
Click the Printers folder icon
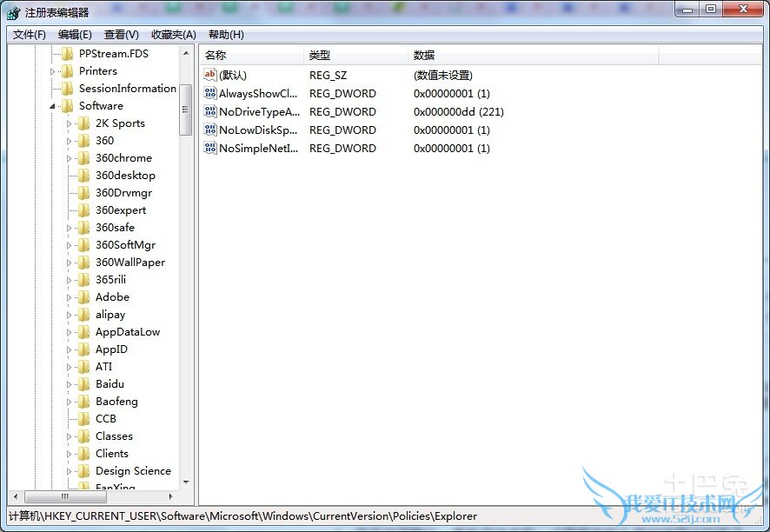pos(67,71)
